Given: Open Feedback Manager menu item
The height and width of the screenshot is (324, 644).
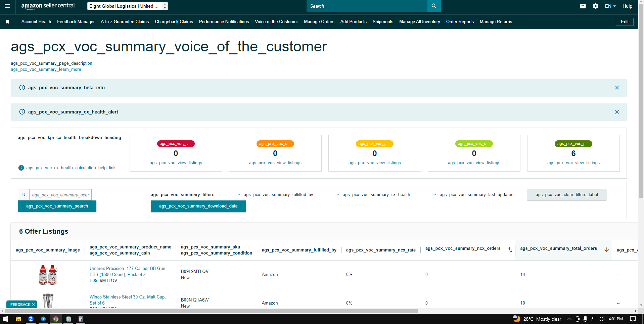Looking at the screenshot, I should click(76, 22).
